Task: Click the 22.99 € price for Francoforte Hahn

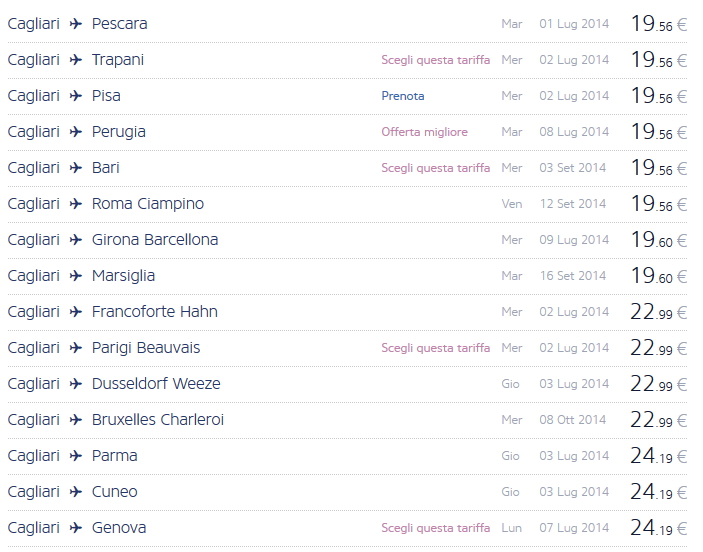Action: coord(658,312)
